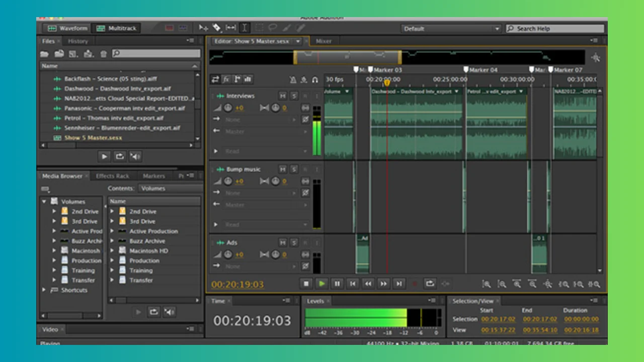Screen dimensions: 644x362
Task: Click Fast Forward button in transport
Action: coord(383,284)
